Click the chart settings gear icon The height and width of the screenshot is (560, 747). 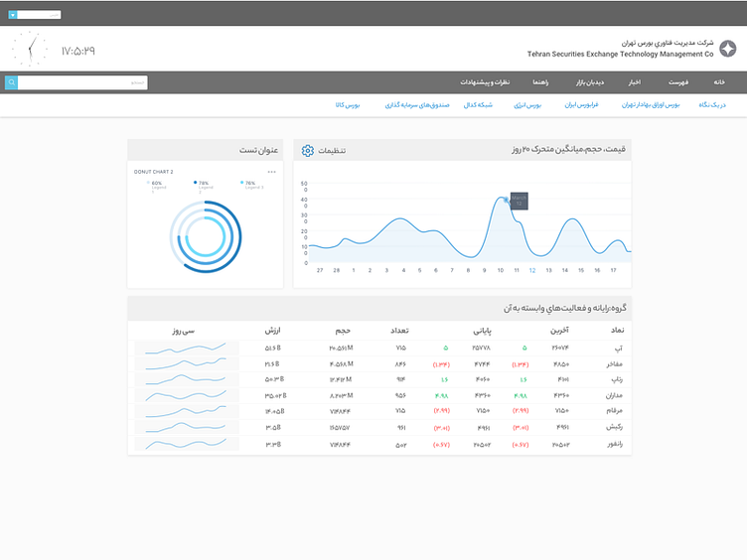308,151
